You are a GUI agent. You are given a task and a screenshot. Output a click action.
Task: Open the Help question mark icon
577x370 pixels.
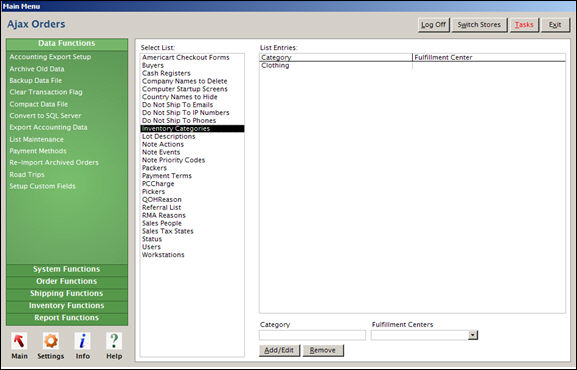[x=114, y=341]
